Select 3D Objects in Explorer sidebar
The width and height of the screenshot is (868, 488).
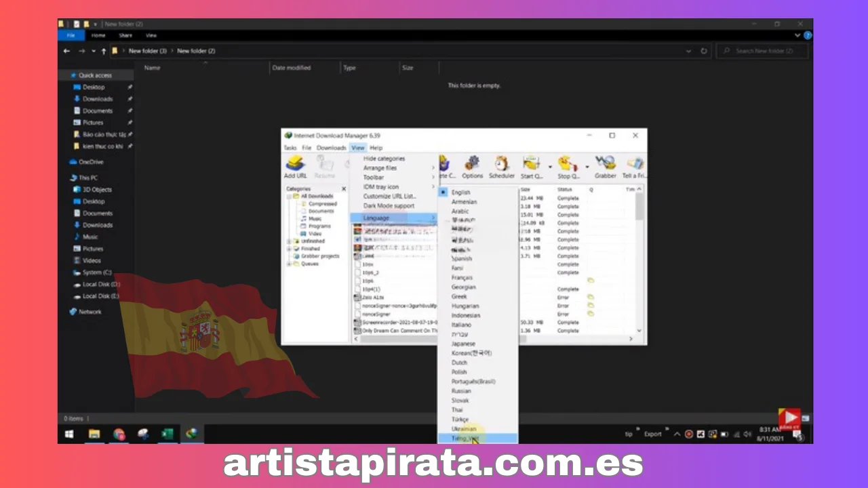coord(97,190)
